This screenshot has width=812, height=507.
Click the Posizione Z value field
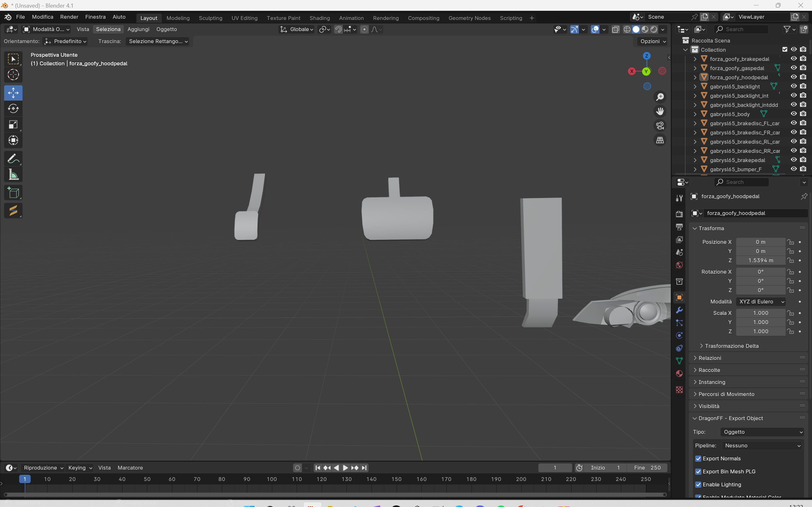click(x=760, y=260)
